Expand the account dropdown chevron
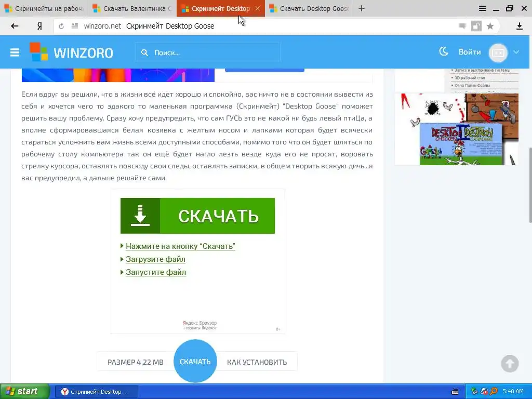Viewport: 532px width, 399px height. pyautogui.click(x=516, y=52)
